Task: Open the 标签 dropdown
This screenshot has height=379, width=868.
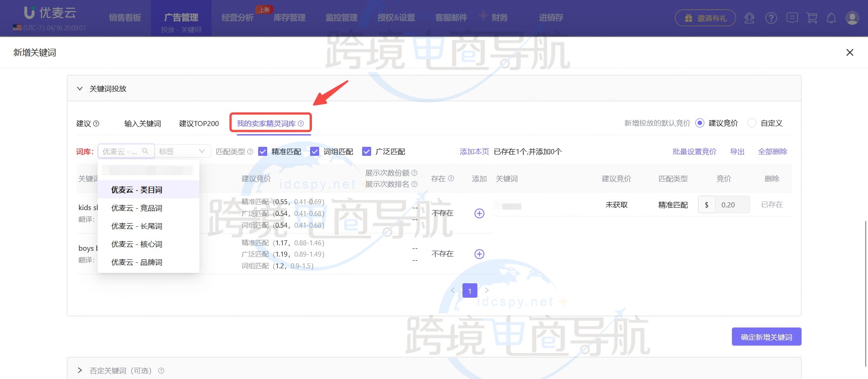Action: [x=183, y=151]
